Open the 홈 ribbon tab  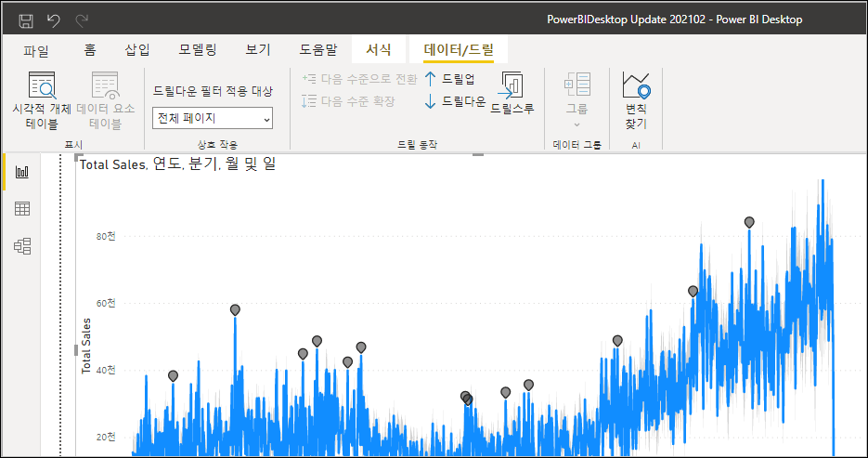[90, 50]
